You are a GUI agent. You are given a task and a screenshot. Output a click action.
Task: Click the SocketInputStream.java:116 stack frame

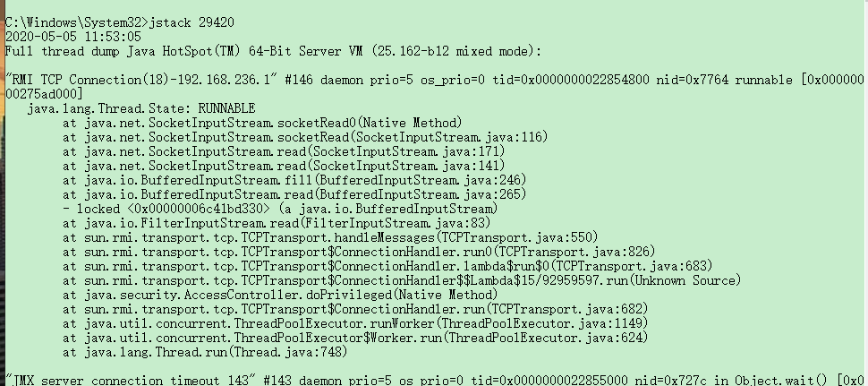tap(305, 137)
